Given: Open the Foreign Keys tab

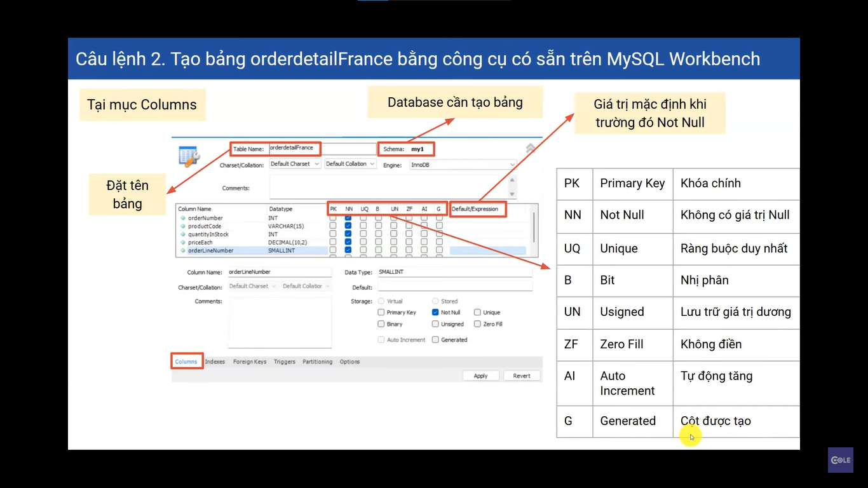Looking at the screenshot, I should click(x=250, y=362).
